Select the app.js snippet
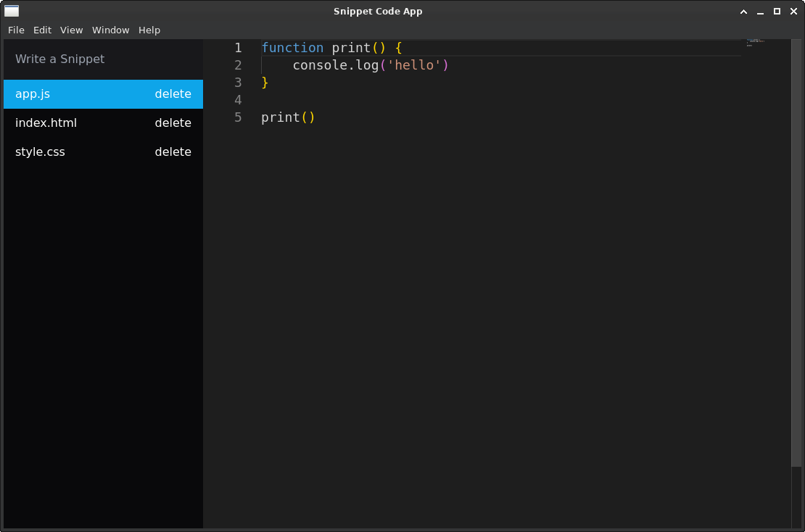Viewport: 805px width, 532px height. (33, 94)
